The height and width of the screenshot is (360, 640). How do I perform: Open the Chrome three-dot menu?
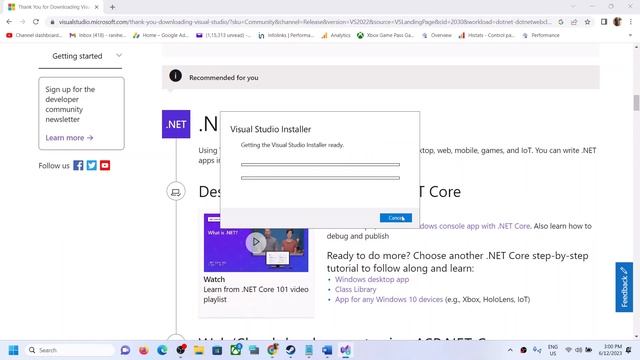point(631,22)
